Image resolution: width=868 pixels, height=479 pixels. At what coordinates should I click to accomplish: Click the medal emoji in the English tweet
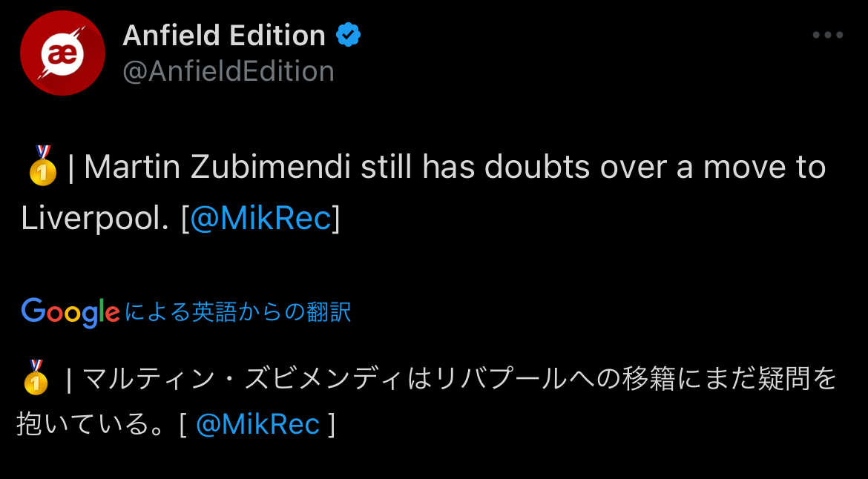coord(42,165)
